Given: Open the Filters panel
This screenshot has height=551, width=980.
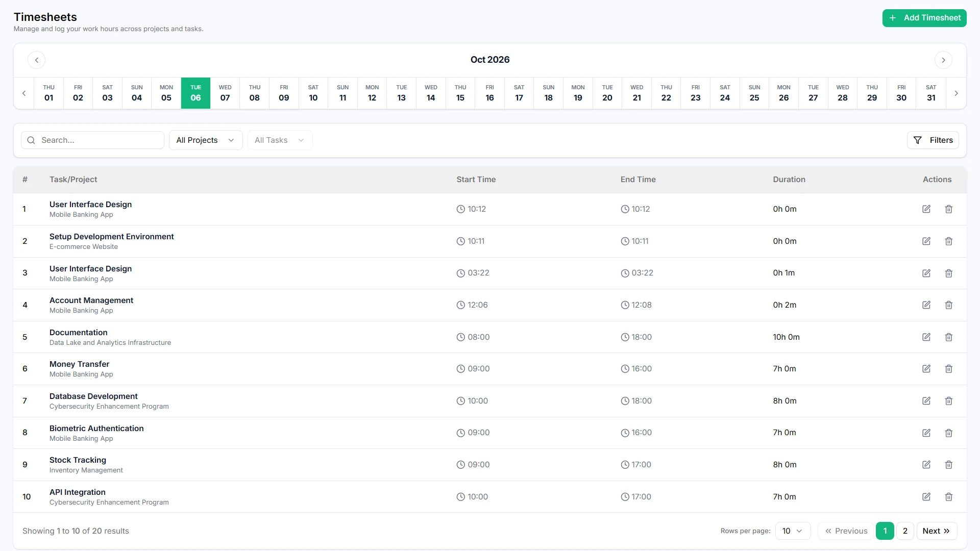Looking at the screenshot, I should pos(933,140).
